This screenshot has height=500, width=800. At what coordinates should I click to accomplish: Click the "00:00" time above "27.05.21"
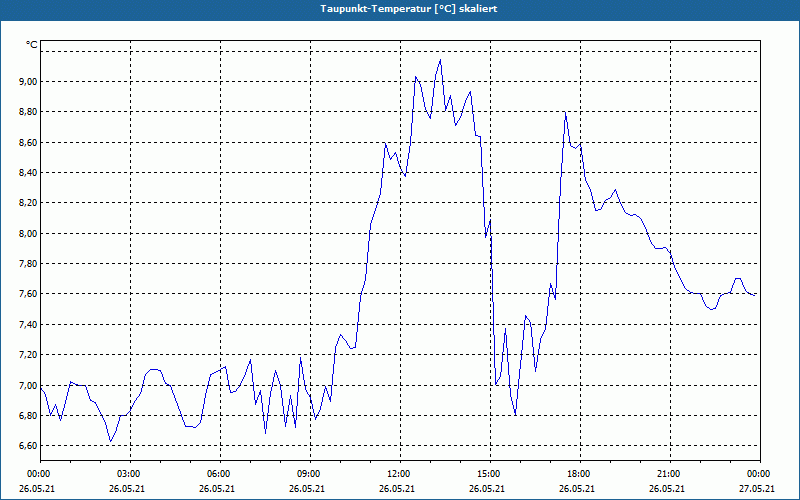pyautogui.click(x=760, y=474)
